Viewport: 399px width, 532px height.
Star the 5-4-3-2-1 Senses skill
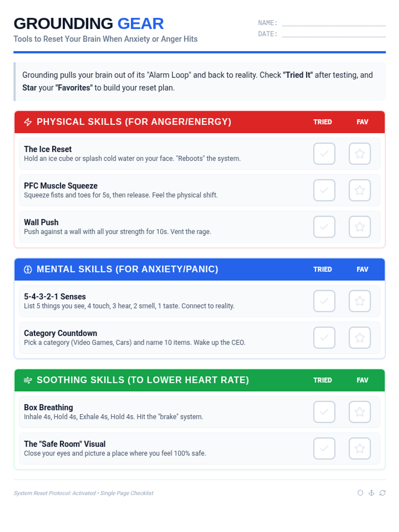click(359, 301)
